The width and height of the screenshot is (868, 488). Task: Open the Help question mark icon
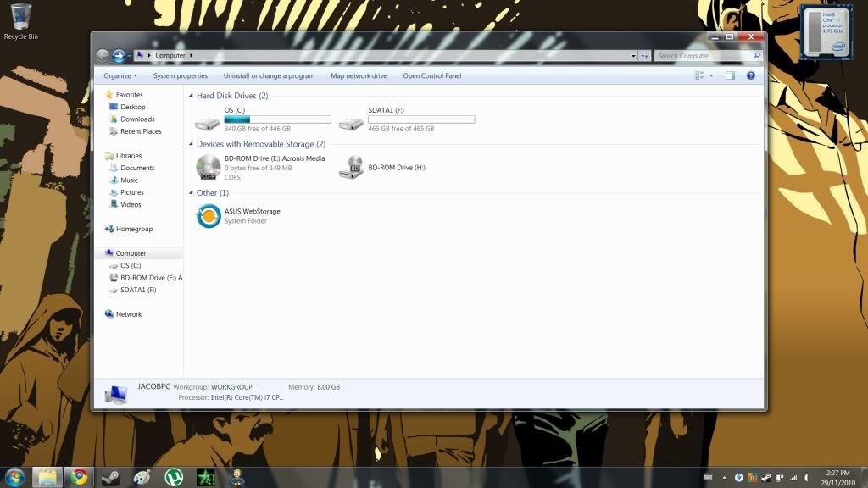point(751,75)
